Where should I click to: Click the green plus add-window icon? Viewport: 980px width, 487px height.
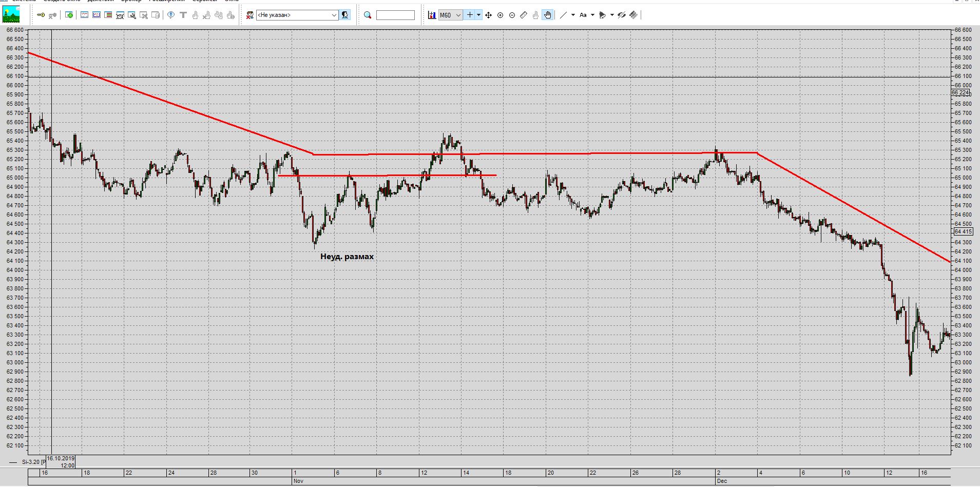tap(69, 15)
